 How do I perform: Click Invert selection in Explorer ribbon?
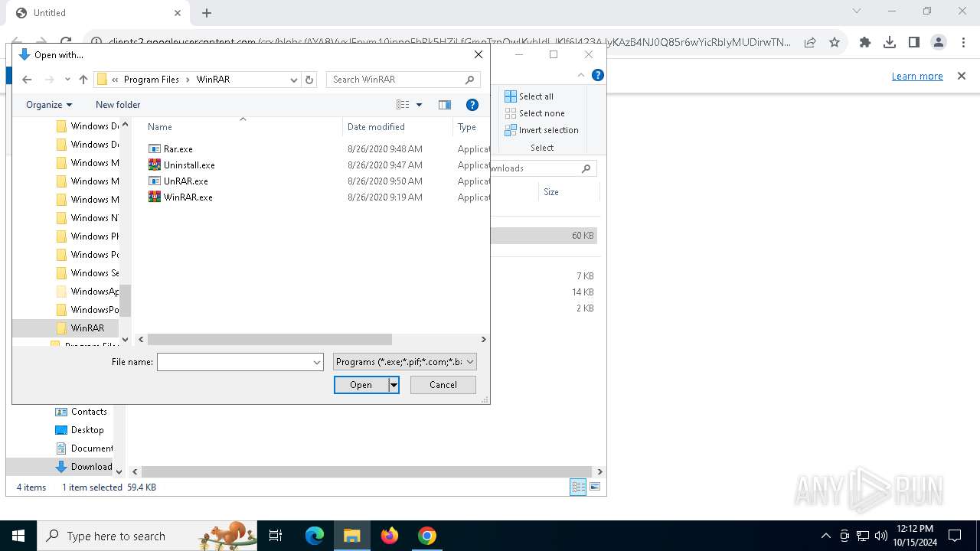(x=541, y=130)
